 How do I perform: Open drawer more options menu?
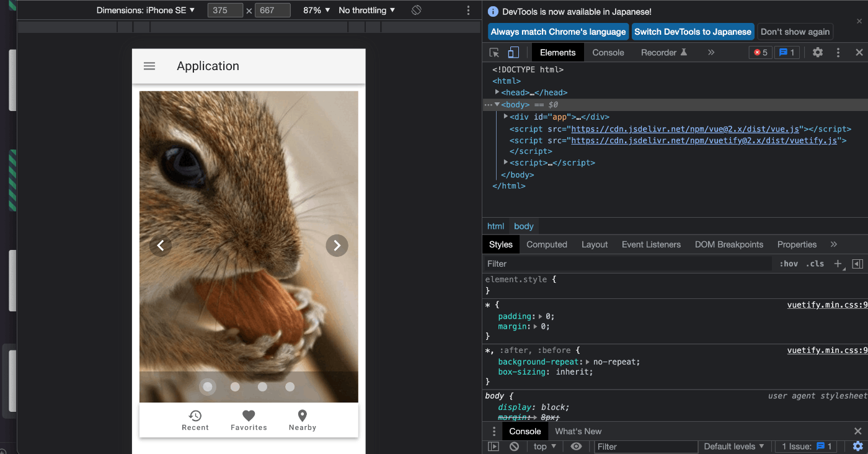tap(494, 432)
